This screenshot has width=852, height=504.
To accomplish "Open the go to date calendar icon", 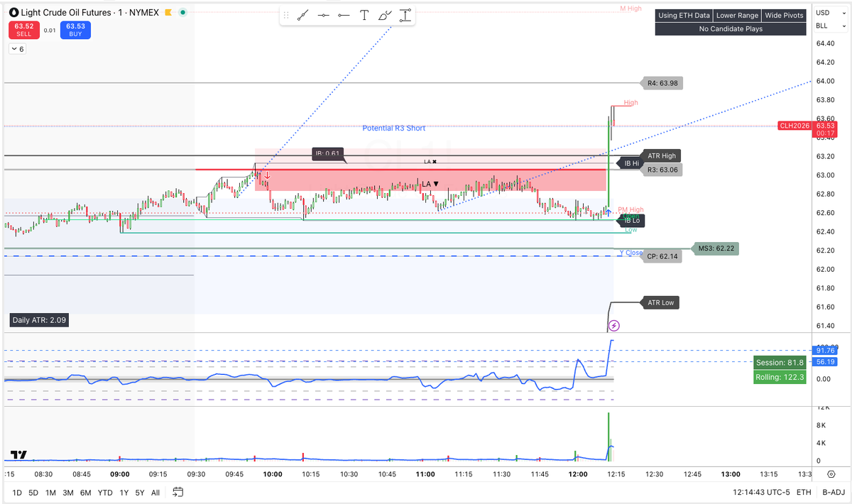I will [x=178, y=492].
